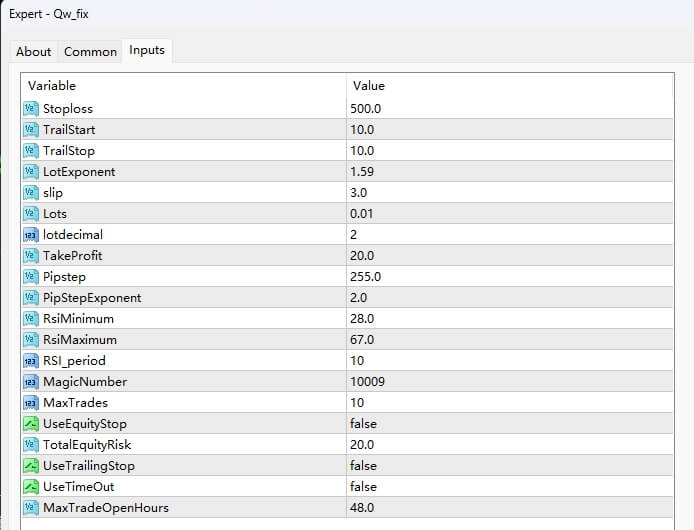Click the lotdecimal integer type icon
The height and width of the screenshot is (530, 694).
(x=30, y=234)
